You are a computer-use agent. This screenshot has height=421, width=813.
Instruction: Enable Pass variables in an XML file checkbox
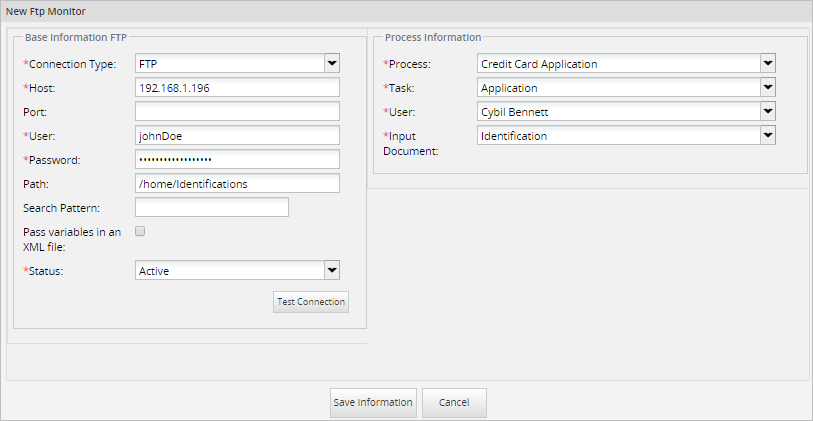click(141, 231)
